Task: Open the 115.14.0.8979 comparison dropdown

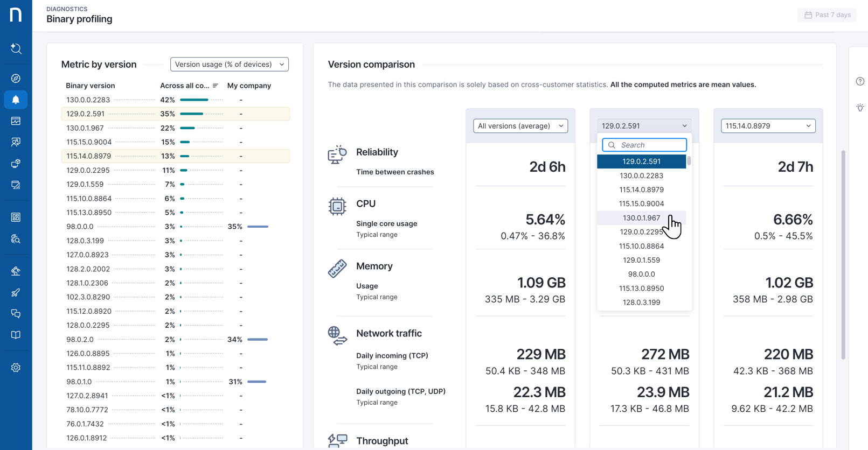Action: 768,126
